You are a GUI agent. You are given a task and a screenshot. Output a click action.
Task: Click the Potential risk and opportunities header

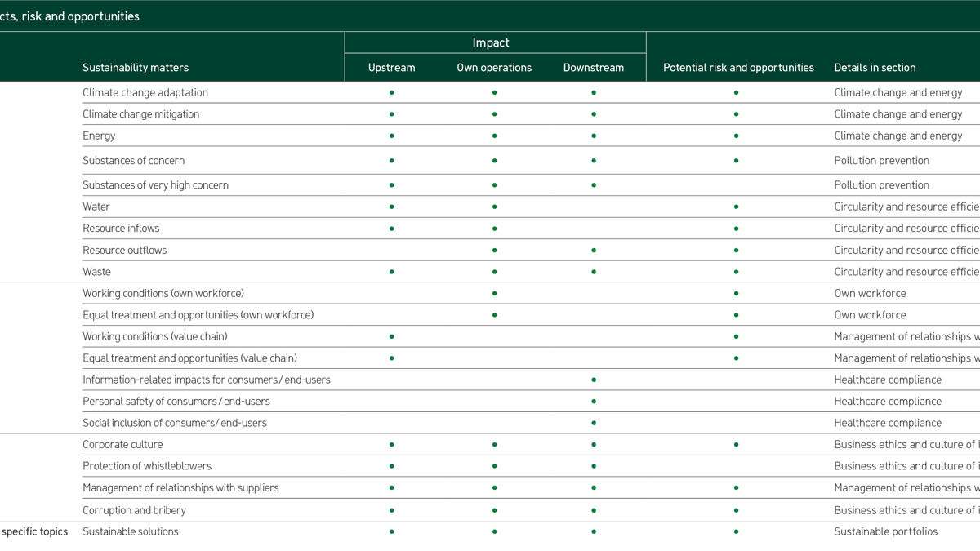[738, 68]
